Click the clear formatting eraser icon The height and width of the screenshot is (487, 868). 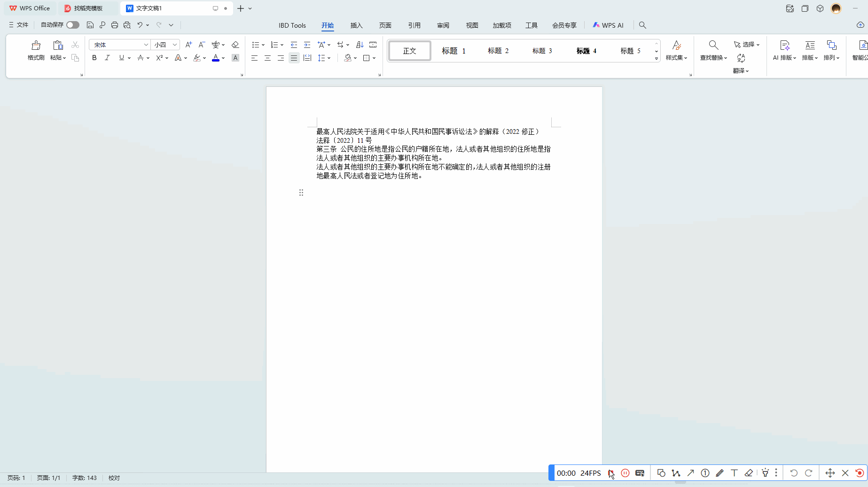point(235,45)
